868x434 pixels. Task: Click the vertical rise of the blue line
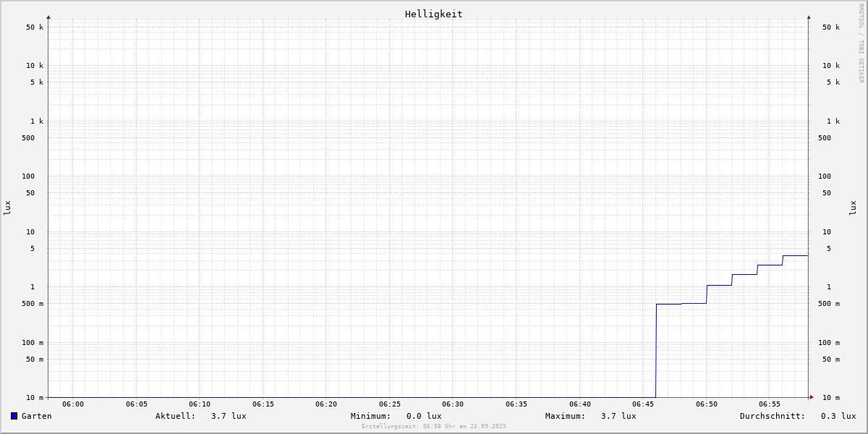point(656,351)
